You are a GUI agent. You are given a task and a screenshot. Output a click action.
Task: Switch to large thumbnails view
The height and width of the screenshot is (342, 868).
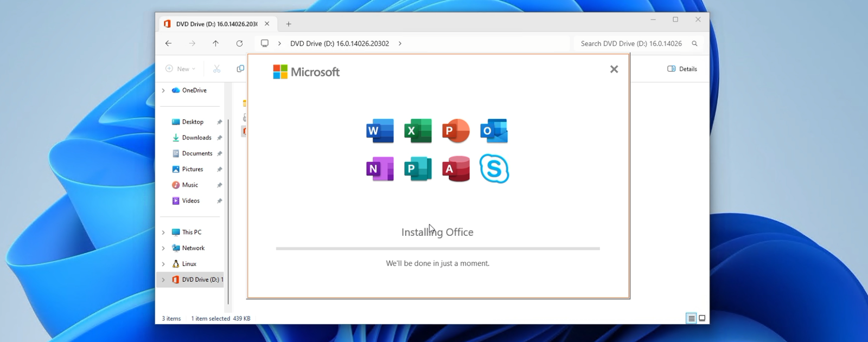(702, 319)
